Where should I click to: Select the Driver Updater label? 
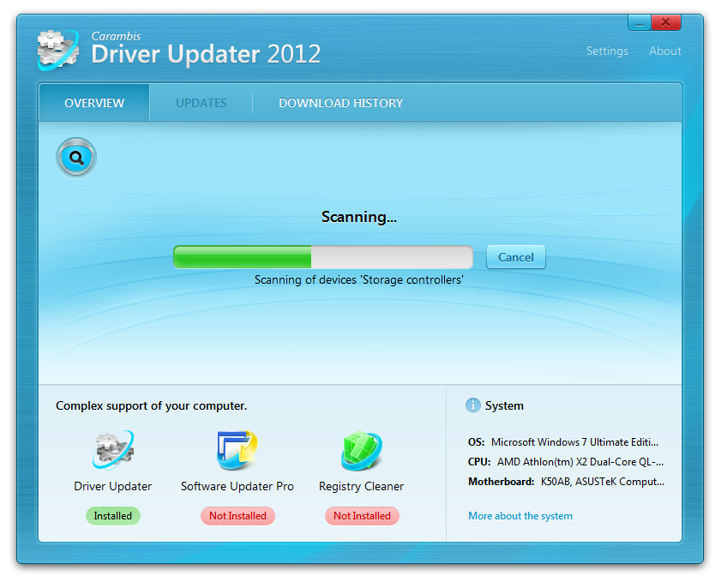112,486
